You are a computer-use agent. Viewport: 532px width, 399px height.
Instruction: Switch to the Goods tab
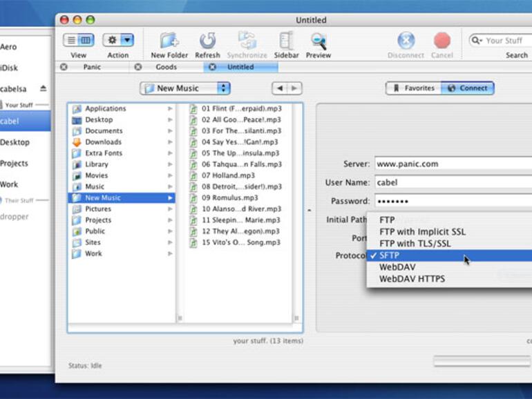point(166,67)
